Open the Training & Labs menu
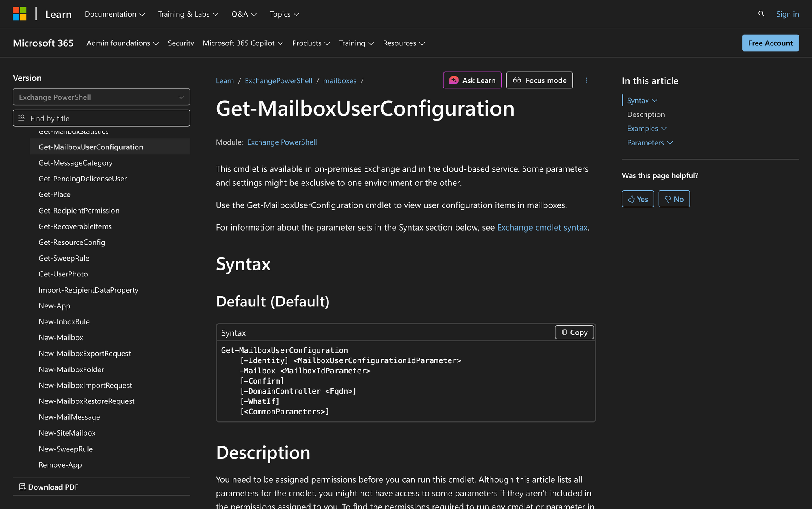 pos(188,14)
